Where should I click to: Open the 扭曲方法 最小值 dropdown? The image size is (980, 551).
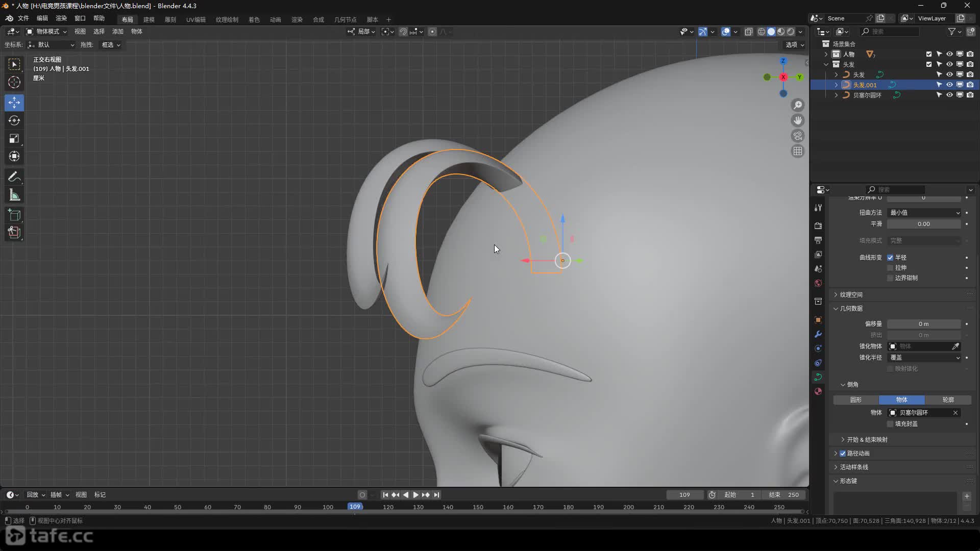pyautogui.click(x=924, y=213)
